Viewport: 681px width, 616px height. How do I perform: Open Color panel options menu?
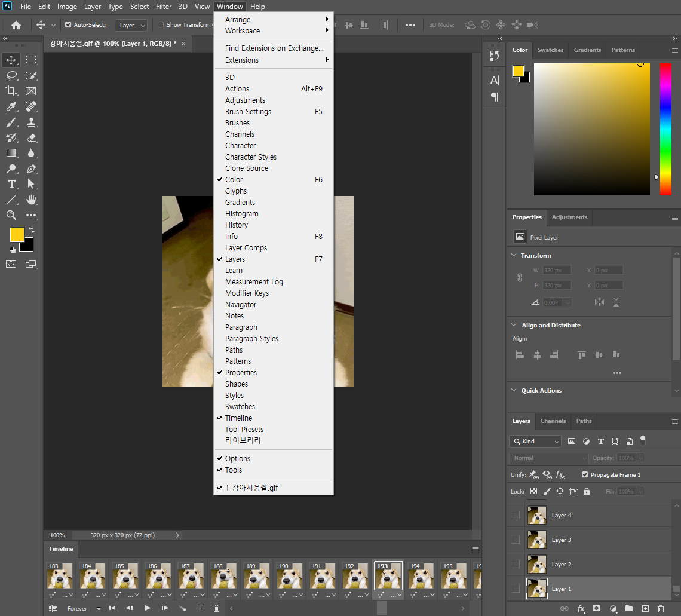pyautogui.click(x=674, y=50)
